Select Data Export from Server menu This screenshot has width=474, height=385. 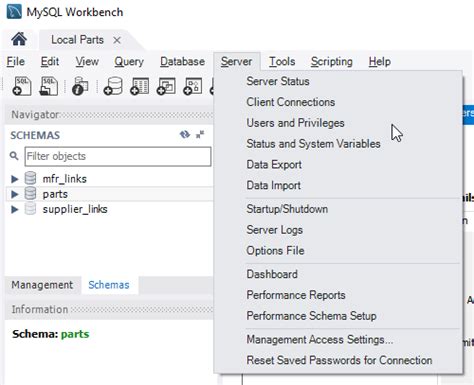click(274, 165)
